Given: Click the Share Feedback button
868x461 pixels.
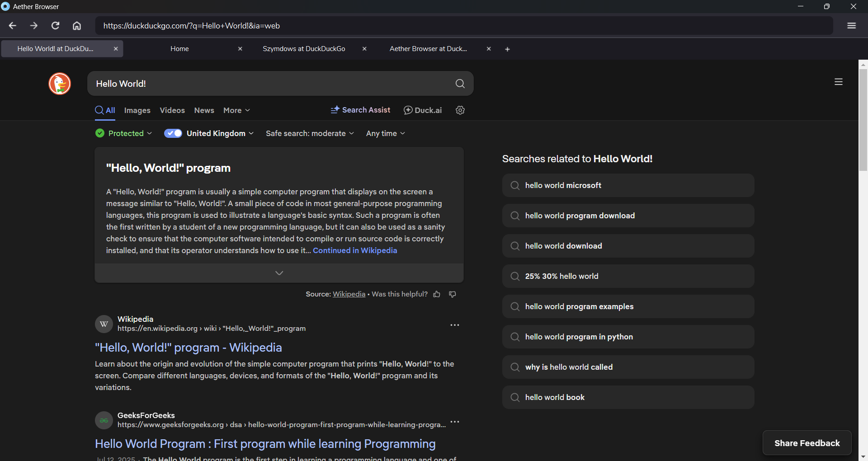Looking at the screenshot, I should [x=807, y=443].
